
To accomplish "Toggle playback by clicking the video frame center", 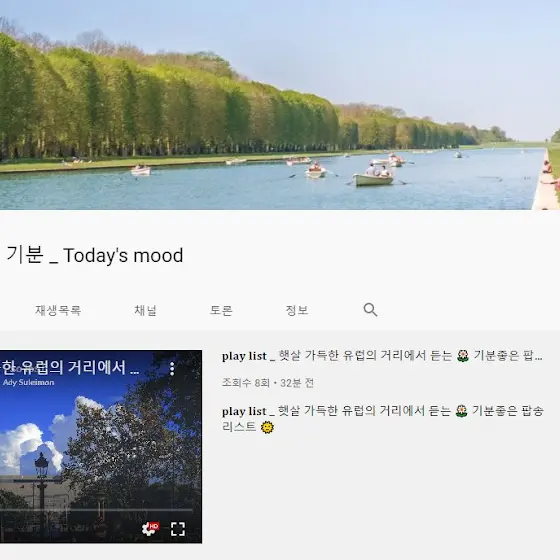I will click(101, 446).
